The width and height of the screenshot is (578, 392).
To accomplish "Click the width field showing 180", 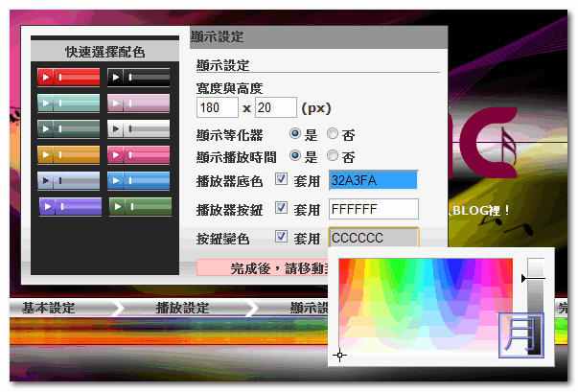I will click(x=216, y=107).
